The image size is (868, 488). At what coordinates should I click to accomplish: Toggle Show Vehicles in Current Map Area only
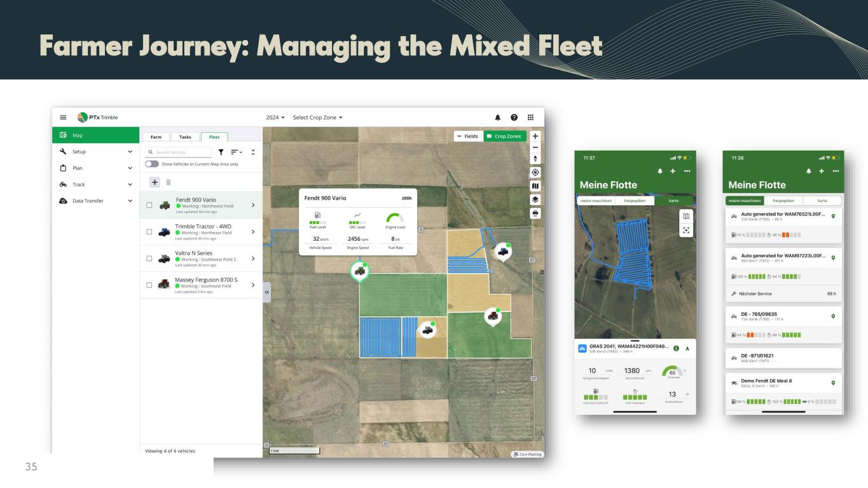coord(152,163)
